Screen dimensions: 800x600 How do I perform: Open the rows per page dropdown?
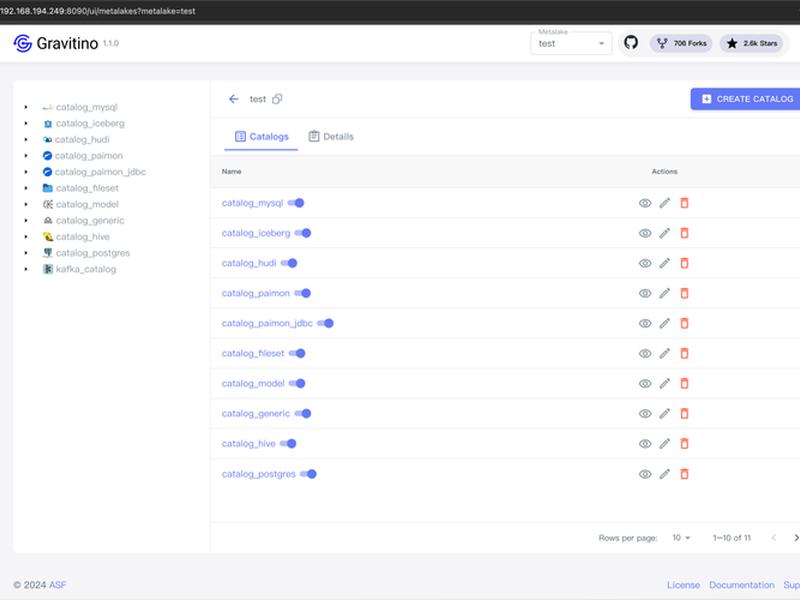click(681, 538)
